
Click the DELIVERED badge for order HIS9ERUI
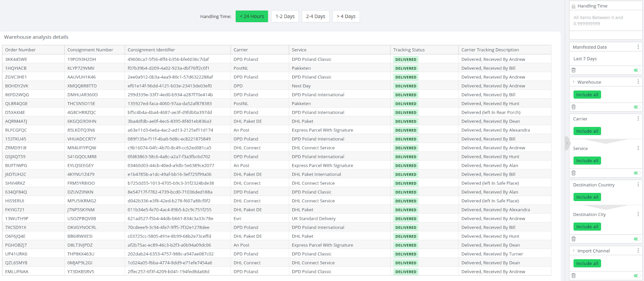click(x=406, y=201)
